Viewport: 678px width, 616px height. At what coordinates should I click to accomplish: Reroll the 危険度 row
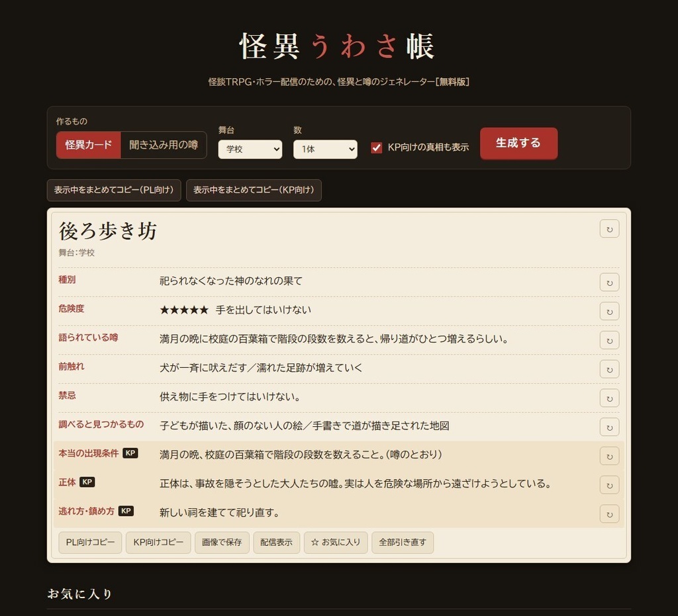(x=609, y=312)
